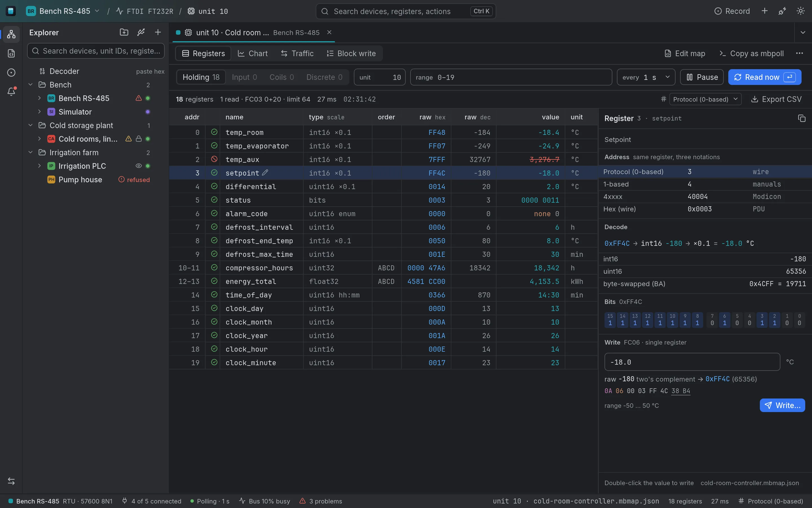This screenshot has height=508, width=812.
Task: Click the copy icon in Register panel
Action: tap(801, 118)
